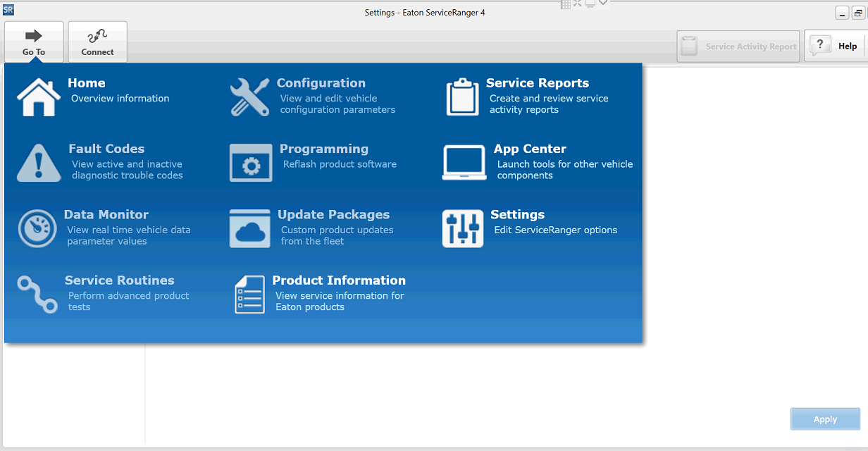Click the Service Routines connector icon
The height and width of the screenshot is (451, 868).
point(37,294)
